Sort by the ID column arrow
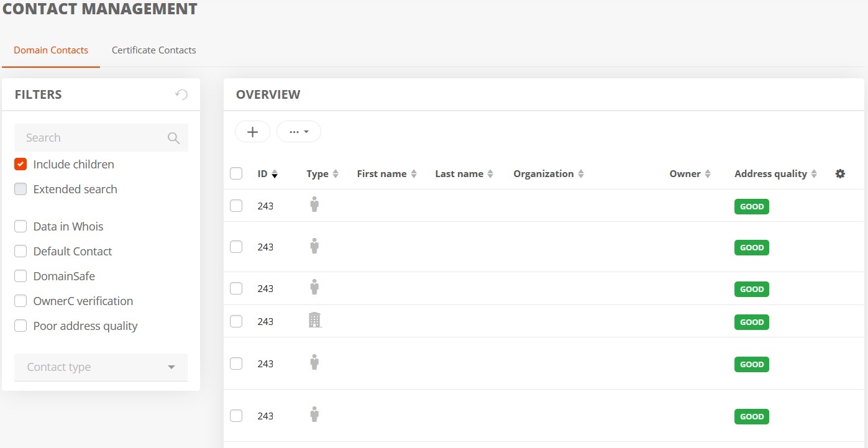Screen dimensions: 868x448 coord(275,175)
